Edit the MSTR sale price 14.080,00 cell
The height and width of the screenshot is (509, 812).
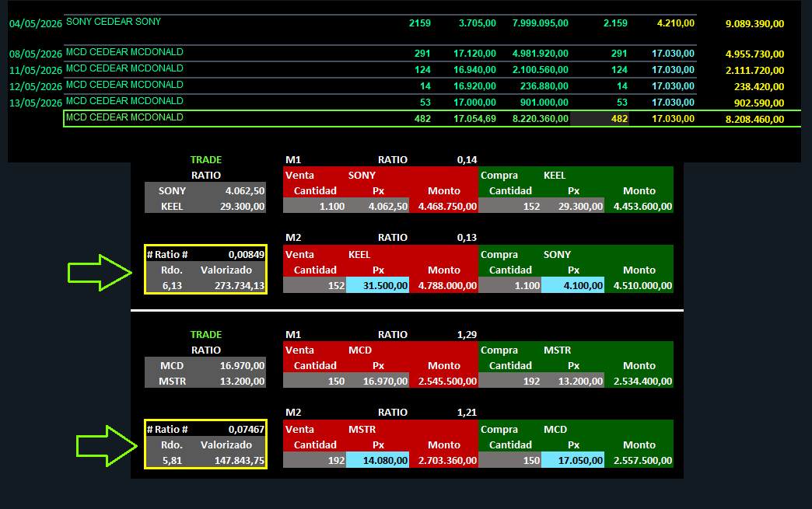click(377, 460)
